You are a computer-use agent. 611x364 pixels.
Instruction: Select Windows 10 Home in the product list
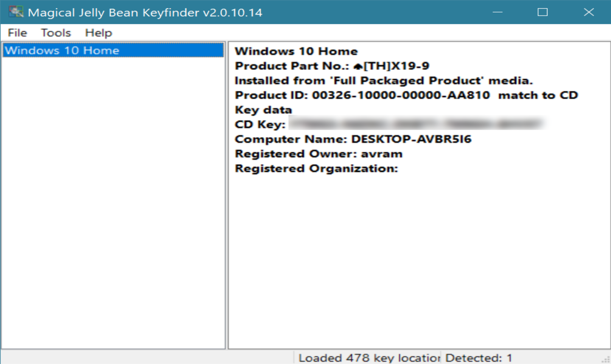(x=113, y=50)
